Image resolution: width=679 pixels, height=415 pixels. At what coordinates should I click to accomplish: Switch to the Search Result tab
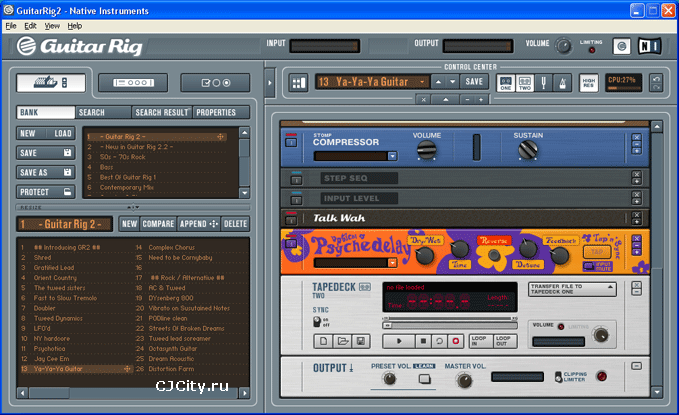click(x=162, y=112)
